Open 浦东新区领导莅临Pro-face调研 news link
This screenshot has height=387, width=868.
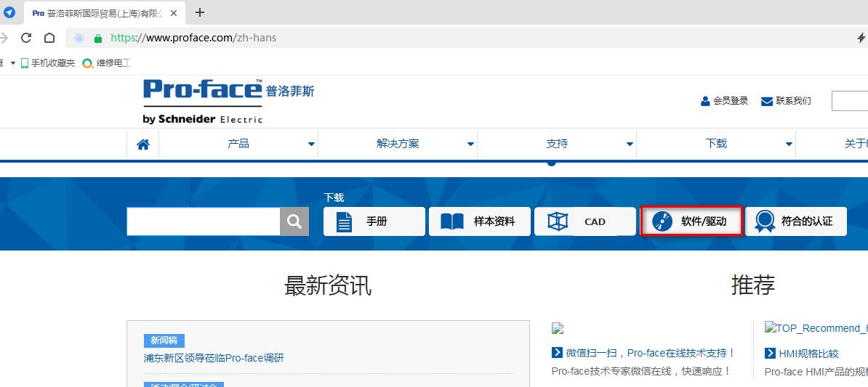[x=214, y=358]
